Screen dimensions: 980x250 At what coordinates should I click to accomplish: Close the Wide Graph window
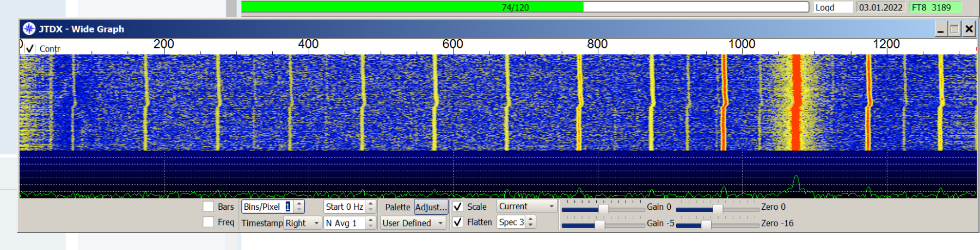[x=969, y=29]
